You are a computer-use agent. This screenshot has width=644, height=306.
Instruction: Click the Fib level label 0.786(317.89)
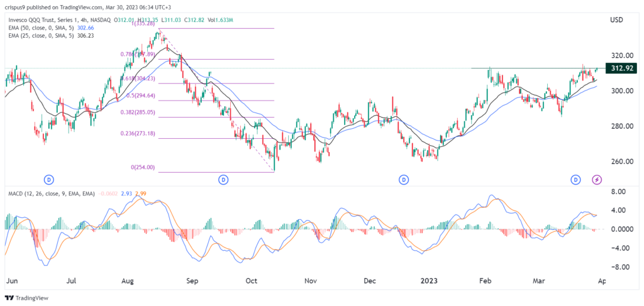(x=137, y=54)
